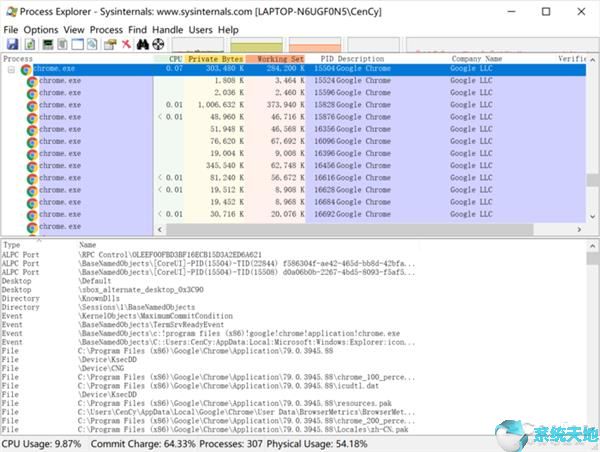This screenshot has width=600, height=452.
Task: Sort by the PID column header
Action: pos(327,59)
